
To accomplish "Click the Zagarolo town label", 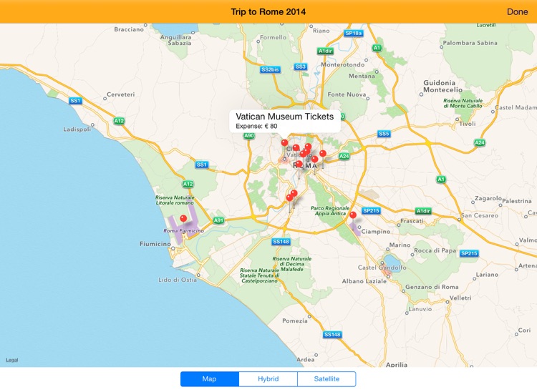I will pyautogui.click(x=488, y=198).
